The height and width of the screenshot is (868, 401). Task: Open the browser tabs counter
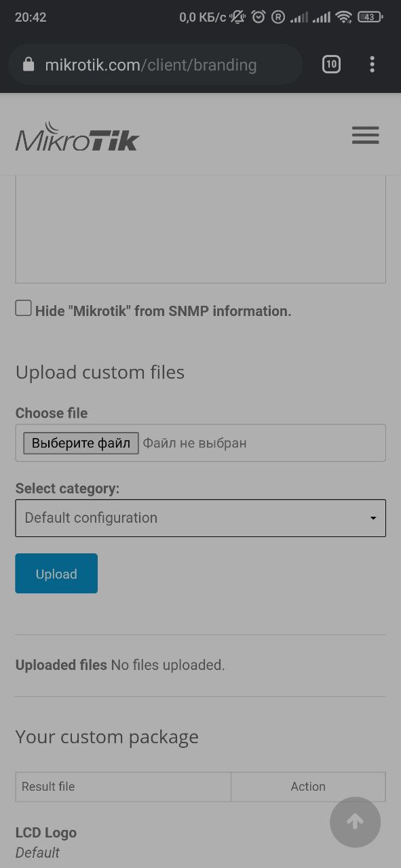click(x=331, y=64)
